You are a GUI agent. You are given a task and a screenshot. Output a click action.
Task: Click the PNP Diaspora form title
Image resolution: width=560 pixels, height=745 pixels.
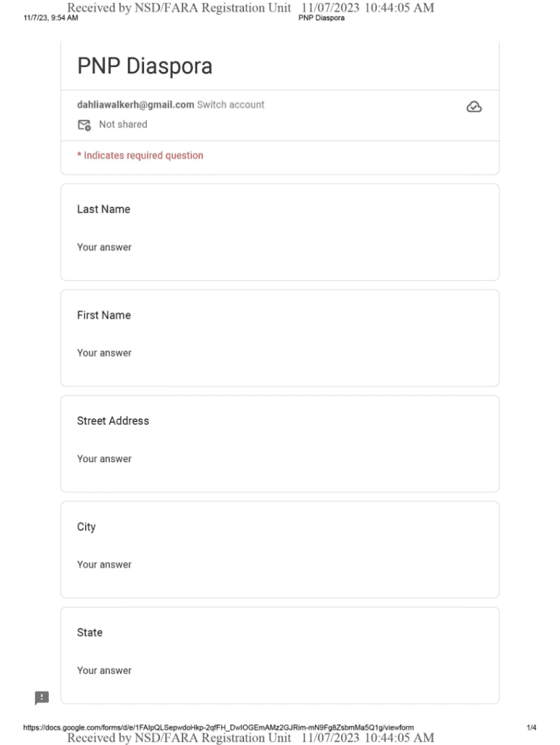145,66
